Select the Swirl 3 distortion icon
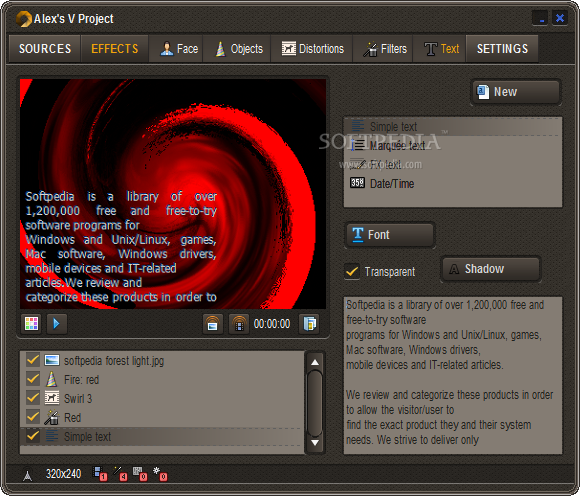 pyautogui.click(x=52, y=398)
